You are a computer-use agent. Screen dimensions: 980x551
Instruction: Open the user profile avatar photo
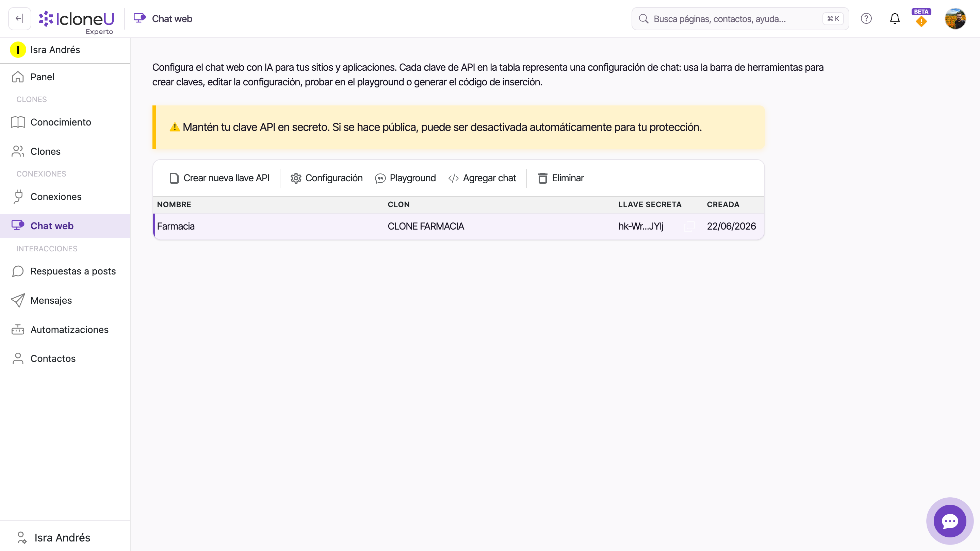click(955, 19)
